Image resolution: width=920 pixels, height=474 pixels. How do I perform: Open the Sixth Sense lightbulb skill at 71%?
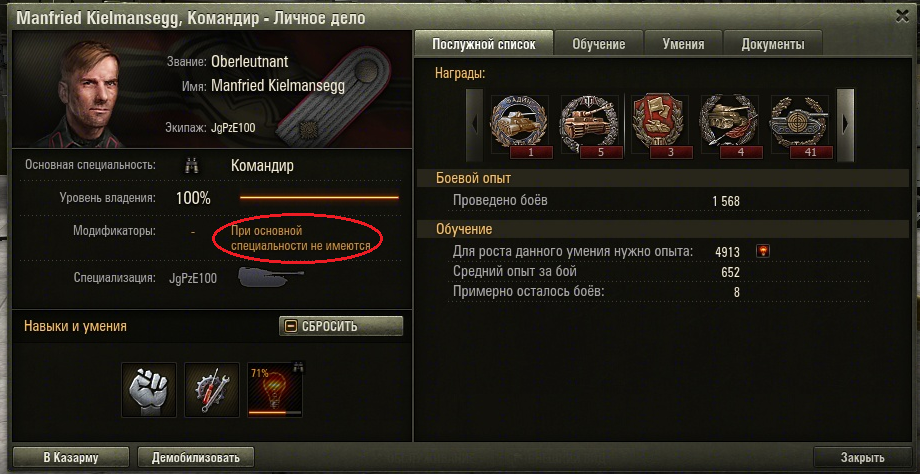tap(275, 390)
